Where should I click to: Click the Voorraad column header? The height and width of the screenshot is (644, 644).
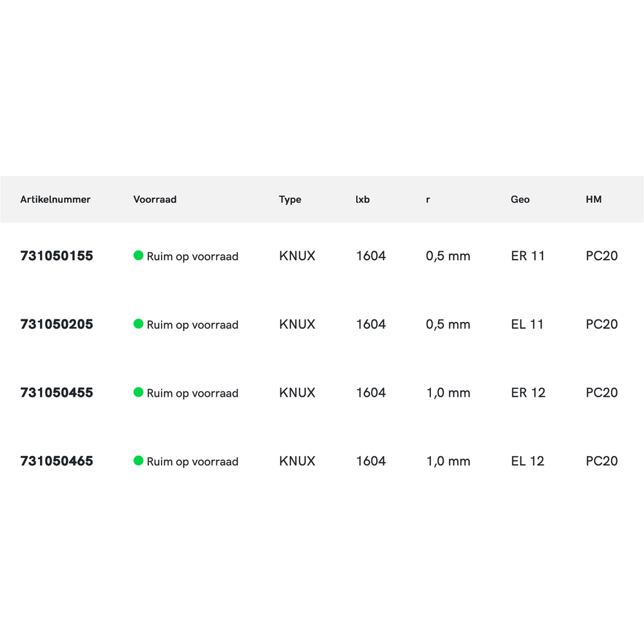click(x=155, y=200)
